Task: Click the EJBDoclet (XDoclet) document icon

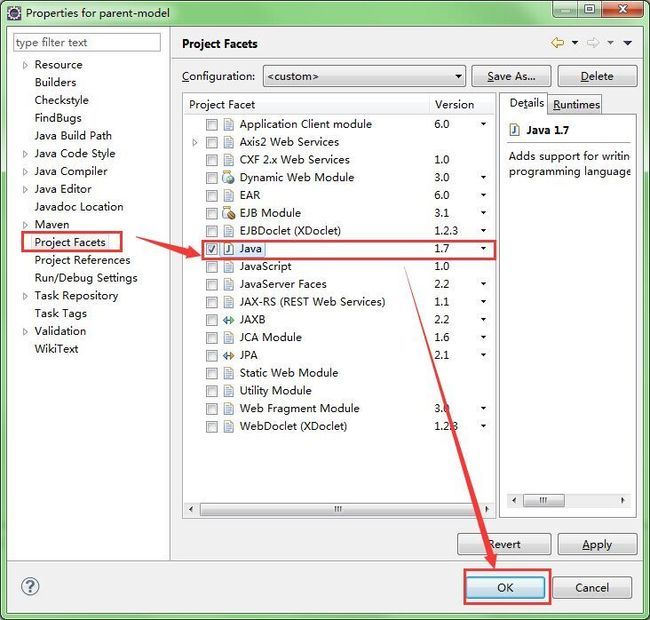Action: (x=228, y=231)
